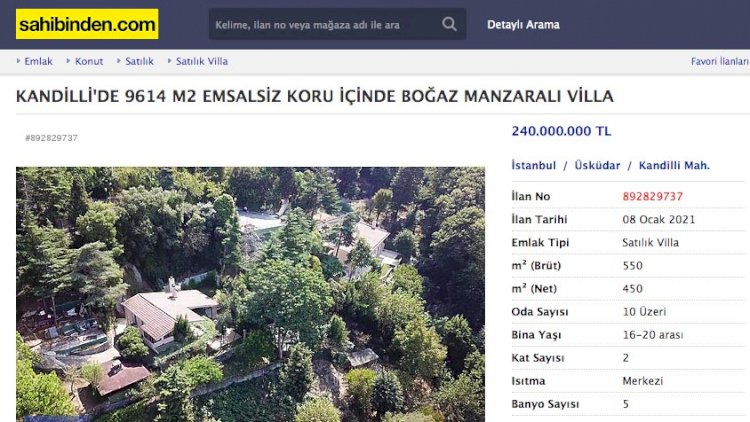The width and height of the screenshot is (750, 422).
Task: Click the arrow before Konut breadcrumb
Action: pyautogui.click(x=68, y=61)
